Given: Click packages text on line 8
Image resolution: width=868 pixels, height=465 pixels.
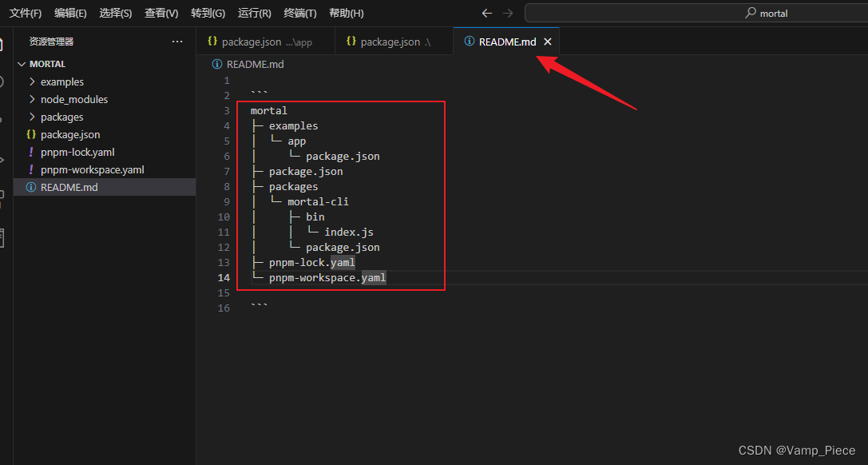Looking at the screenshot, I should (293, 186).
